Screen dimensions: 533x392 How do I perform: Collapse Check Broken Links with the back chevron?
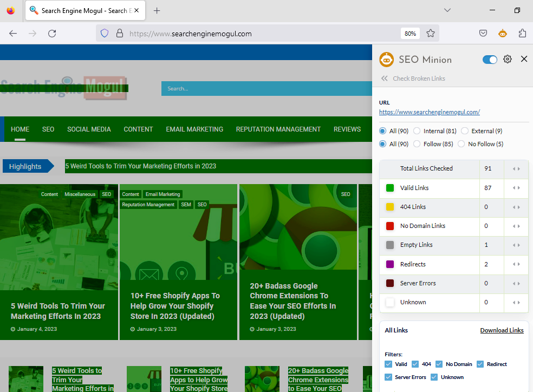[383, 78]
